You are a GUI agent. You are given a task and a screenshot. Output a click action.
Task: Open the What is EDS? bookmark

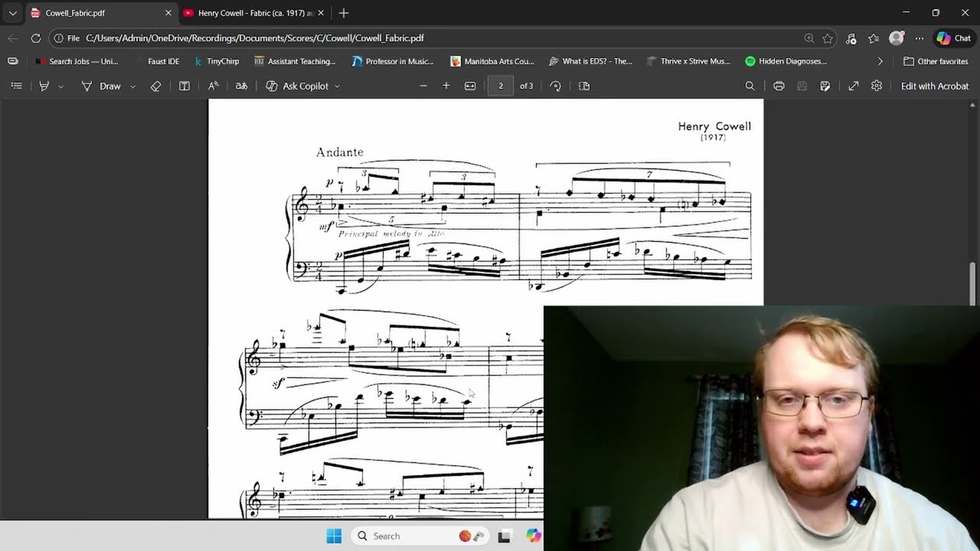590,61
